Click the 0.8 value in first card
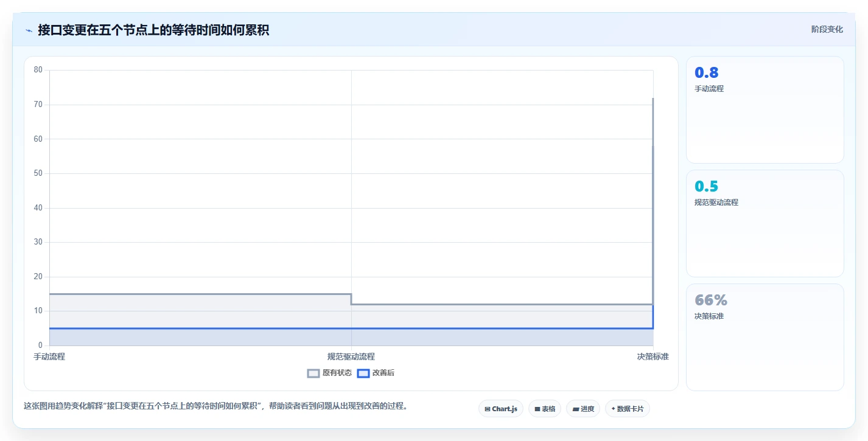Screen dimensions: 868x441 (x=707, y=72)
